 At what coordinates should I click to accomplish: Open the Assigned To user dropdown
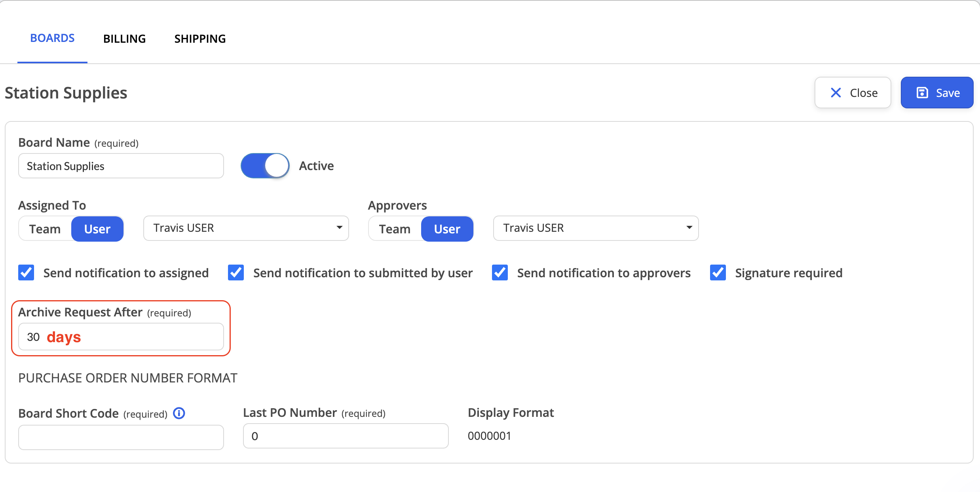click(246, 228)
